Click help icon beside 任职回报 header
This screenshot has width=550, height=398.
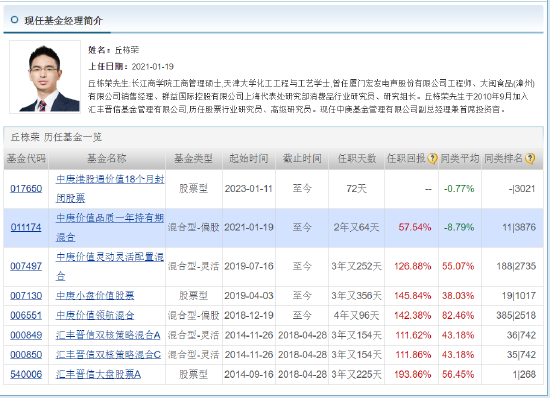[432, 159]
